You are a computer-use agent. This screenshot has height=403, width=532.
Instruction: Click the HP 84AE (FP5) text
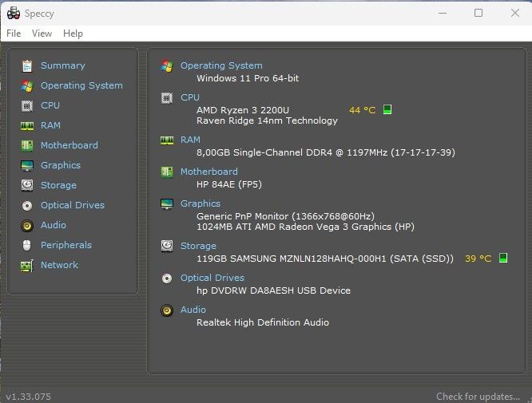pos(229,184)
